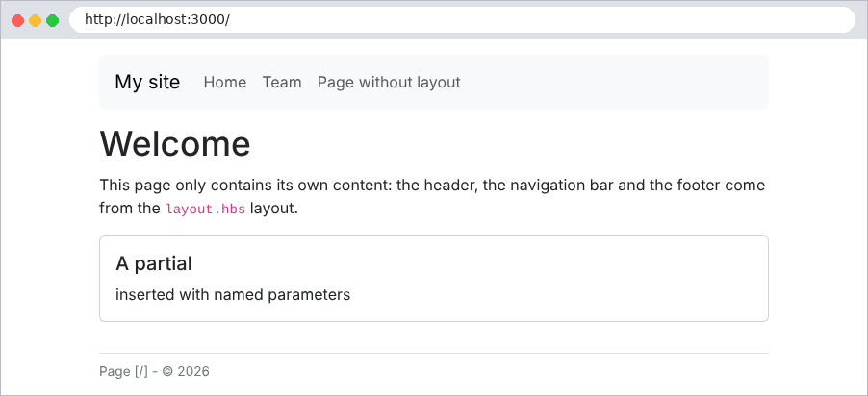
Task: Click the Page [/] - © 2026 footer text
Action: (154, 371)
